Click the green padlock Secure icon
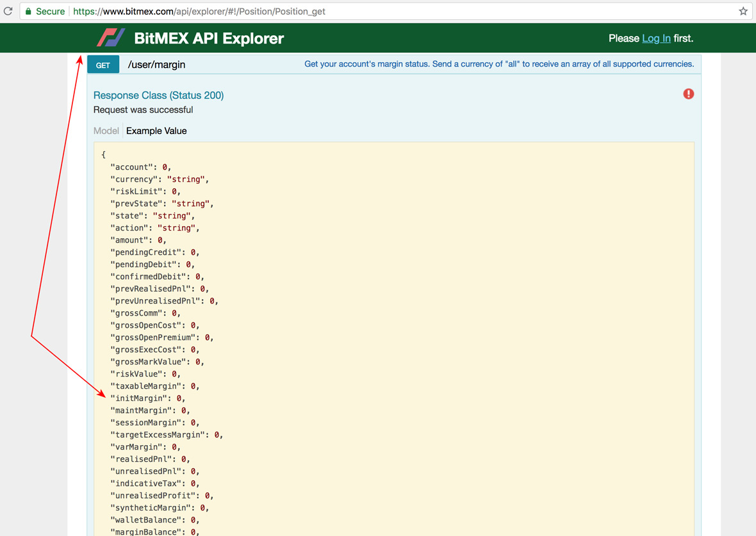This screenshot has width=756, height=536. click(x=28, y=11)
